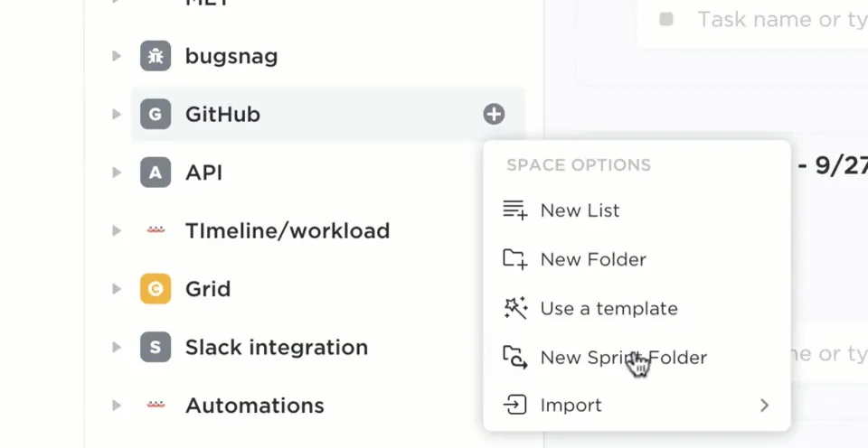Click the New List icon in Space Options
The image size is (868, 448).
pyautogui.click(x=514, y=210)
